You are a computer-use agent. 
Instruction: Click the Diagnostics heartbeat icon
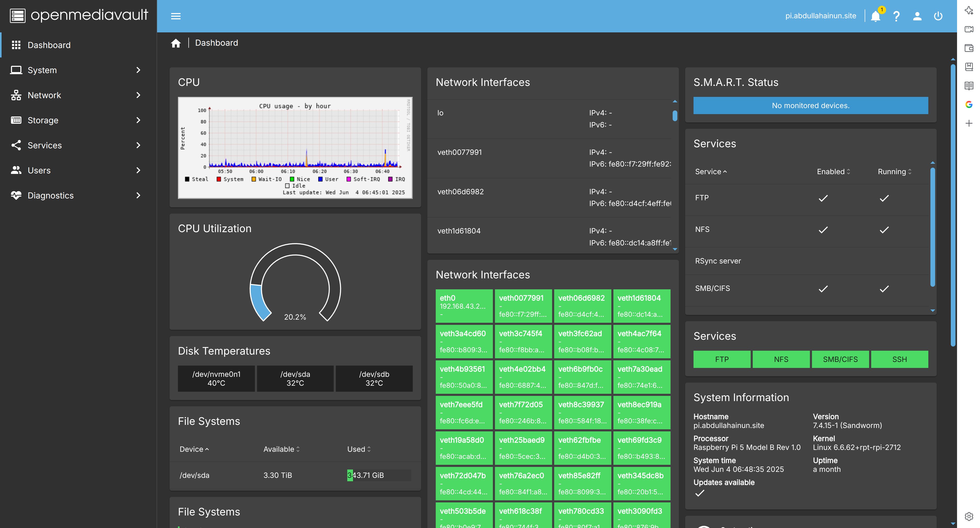[16, 195]
